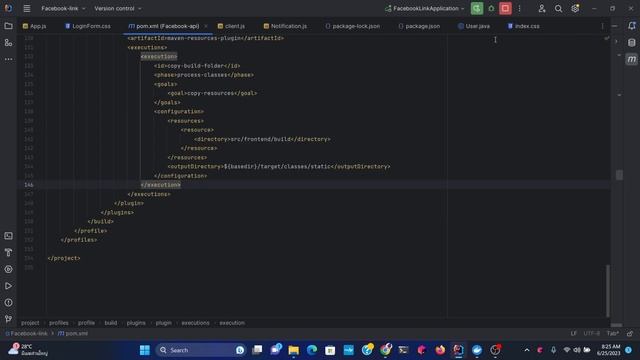This screenshot has height=360, width=640.
Task: Select project in XML breadcrumb
Action: 30,323
